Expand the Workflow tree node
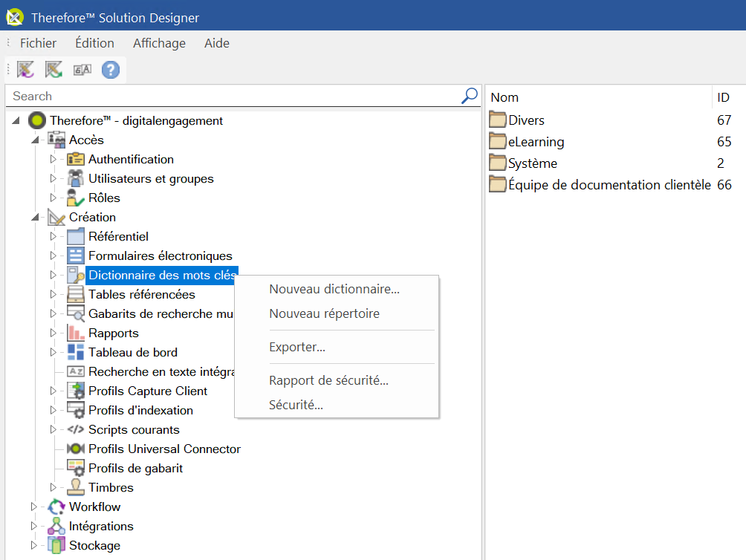 coord(33,507)
